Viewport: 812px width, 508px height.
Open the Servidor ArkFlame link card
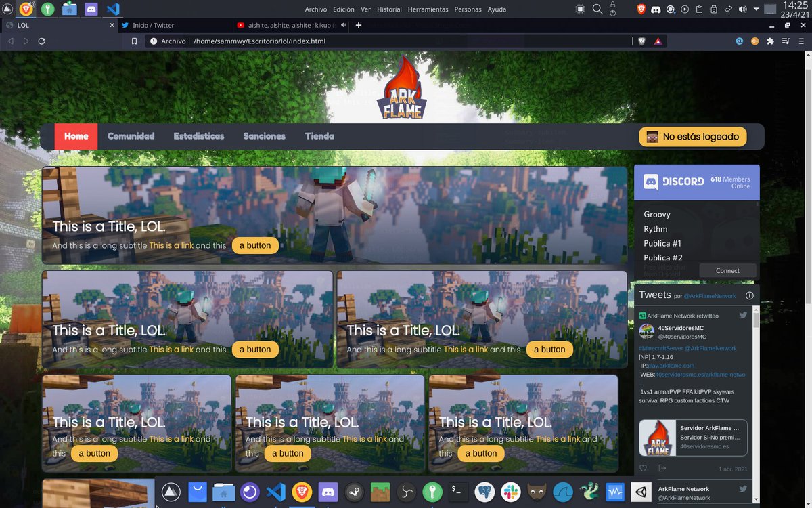(693, 438)
